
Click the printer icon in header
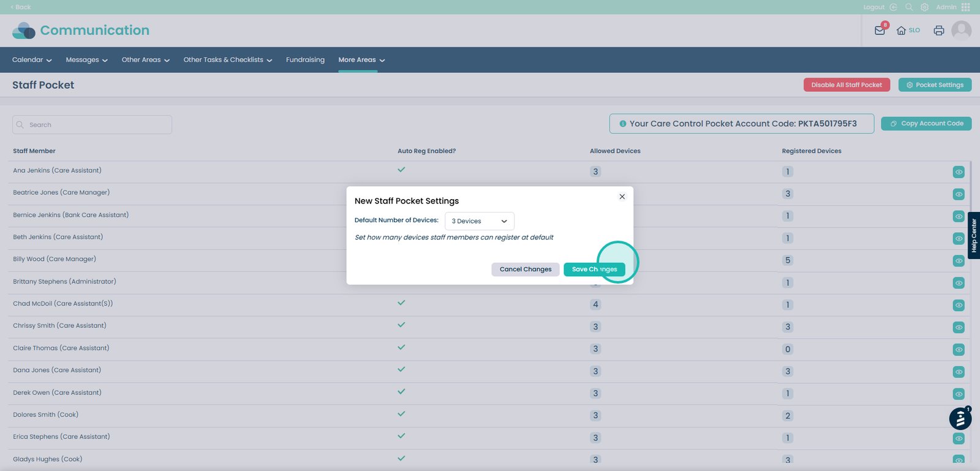pos(938,31)
